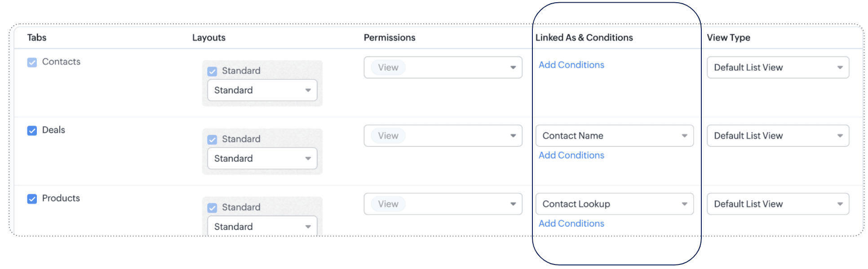This screenshot has width=868, height=269.
Task: Open Products Default List View dropdown
Action: click(x=778, y=204)
